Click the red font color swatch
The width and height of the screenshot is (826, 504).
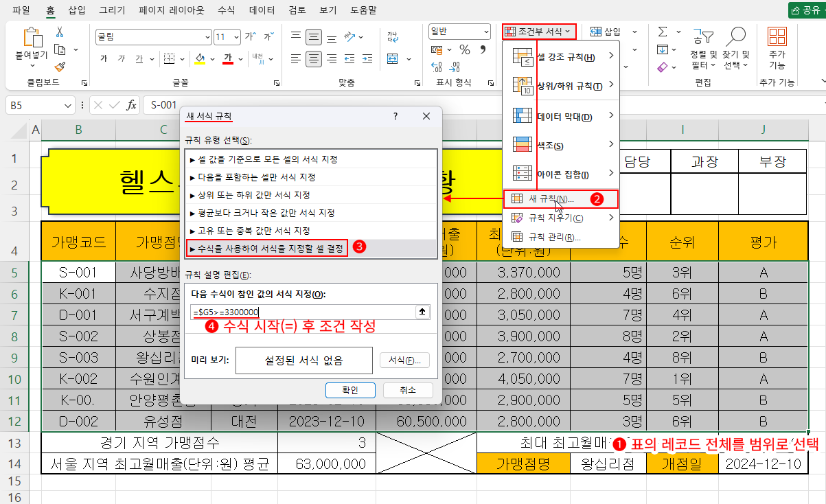click(229, 60)
